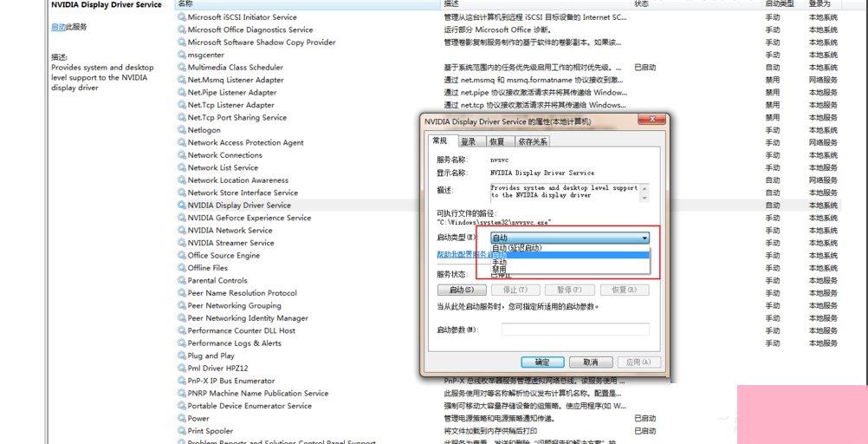The height and width of the screenshot is (444, 868).
Task: Click 网络服务 login cell in Net.Msmq Listener Adapter row
Action: [823, 80]
